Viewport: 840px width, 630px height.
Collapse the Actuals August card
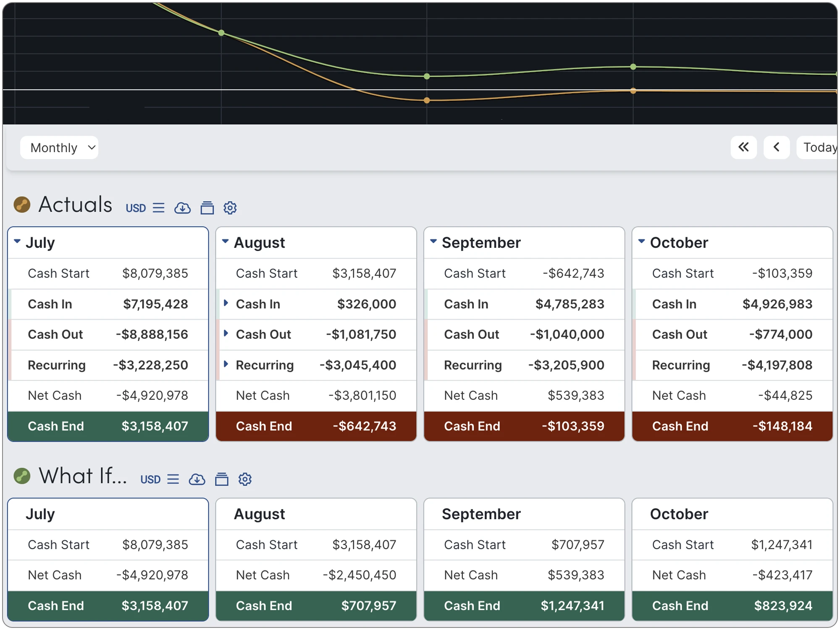point(226,241)
